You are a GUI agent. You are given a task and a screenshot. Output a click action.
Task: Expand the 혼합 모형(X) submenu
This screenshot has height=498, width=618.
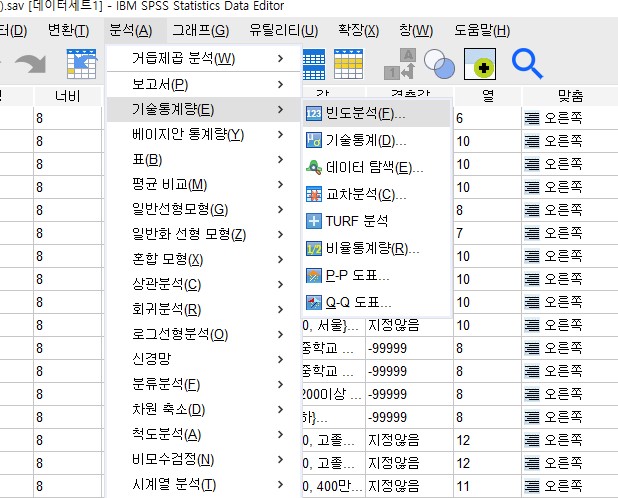204,260
